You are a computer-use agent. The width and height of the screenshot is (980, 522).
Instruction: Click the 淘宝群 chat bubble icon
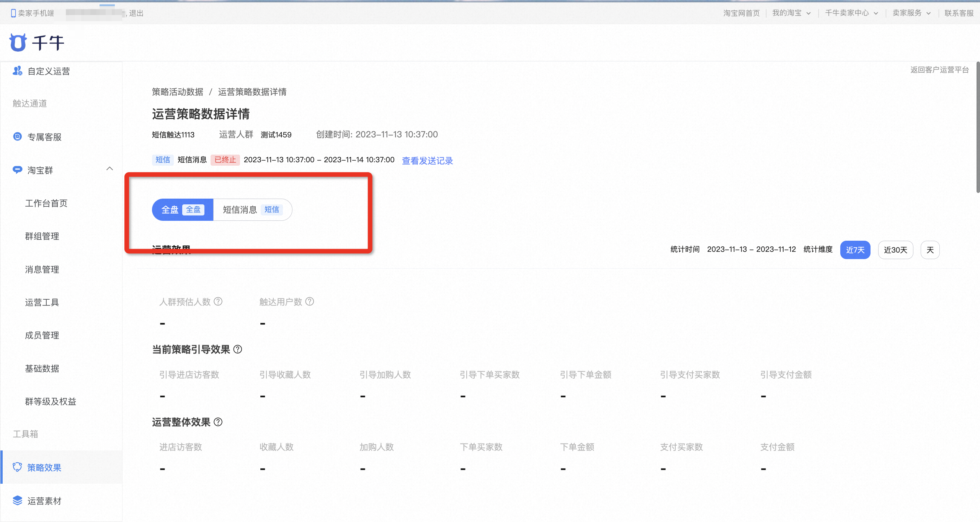18,170
